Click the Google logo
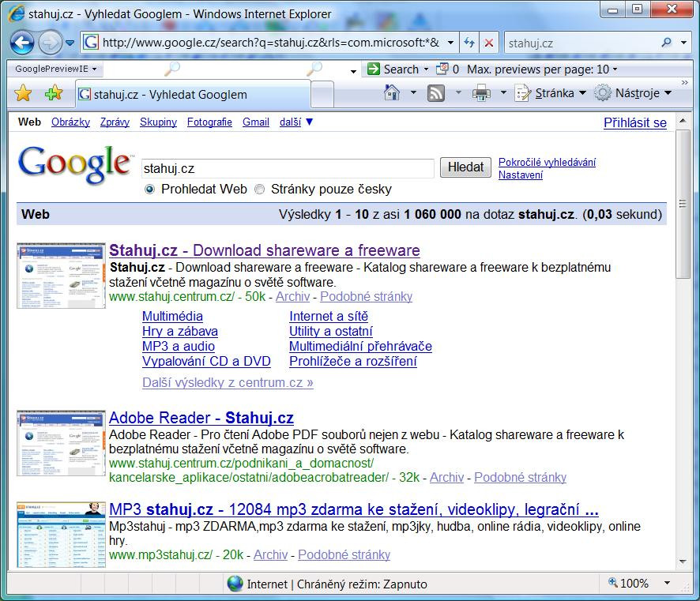The width and height of the screenshot is (700, 601). pyautogui.click(x=74, y=164)
